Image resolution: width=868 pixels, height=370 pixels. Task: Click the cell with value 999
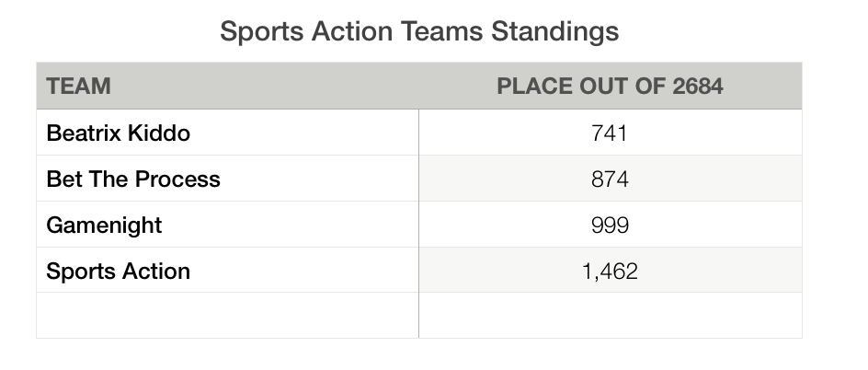coord(610,225)
